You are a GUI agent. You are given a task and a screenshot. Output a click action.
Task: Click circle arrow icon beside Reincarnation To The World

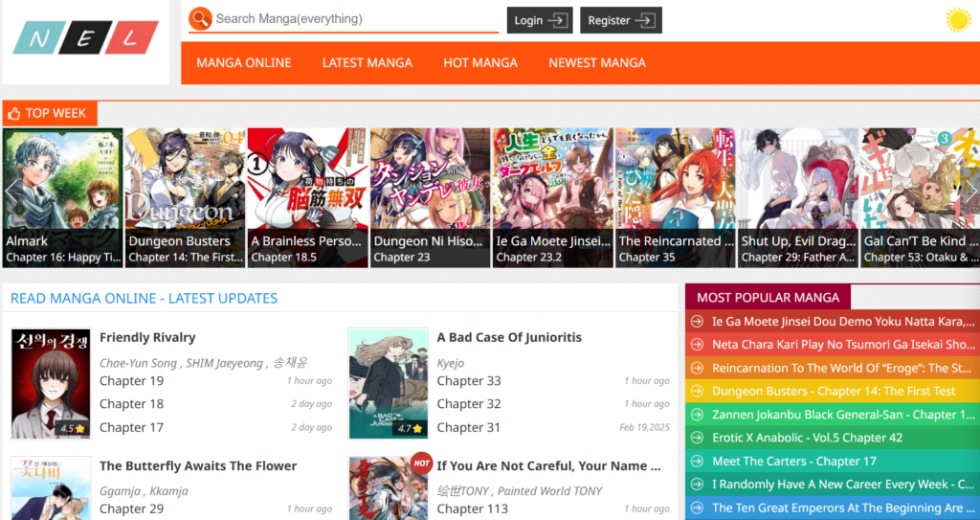pos(697,369)
